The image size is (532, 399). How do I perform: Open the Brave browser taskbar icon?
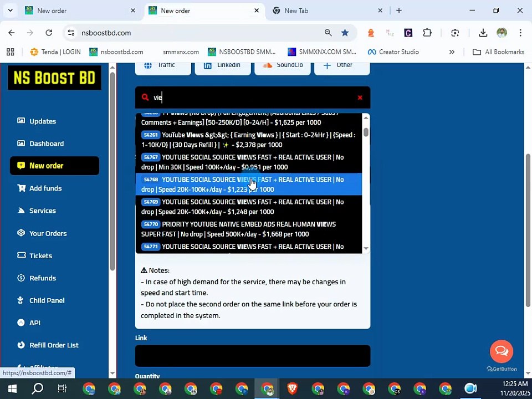[293, 388]
